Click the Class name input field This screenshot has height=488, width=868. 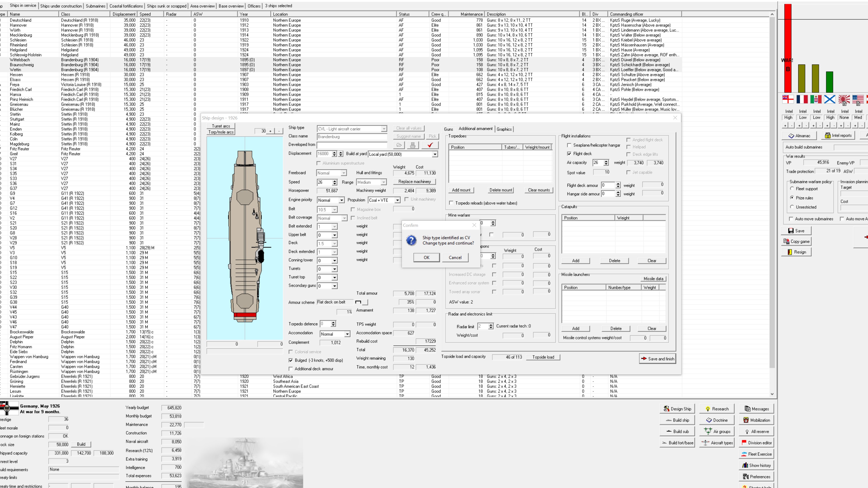(352, 137)
